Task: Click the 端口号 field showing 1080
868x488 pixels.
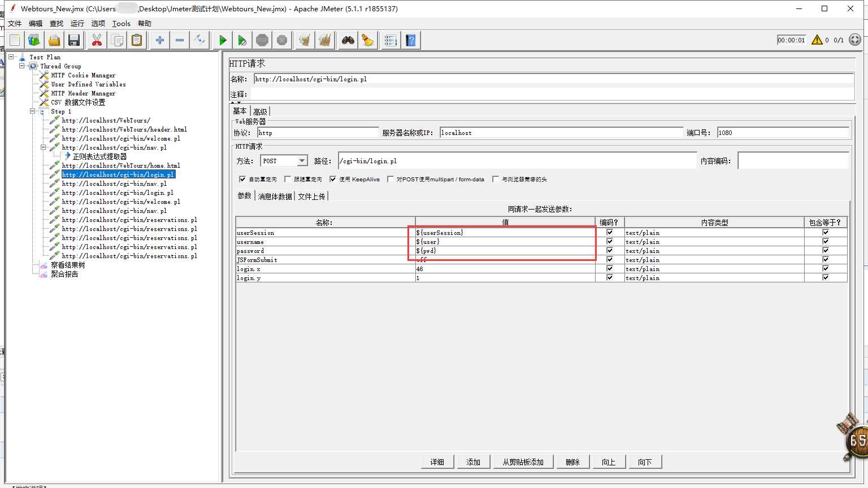Action: [783, 133]
